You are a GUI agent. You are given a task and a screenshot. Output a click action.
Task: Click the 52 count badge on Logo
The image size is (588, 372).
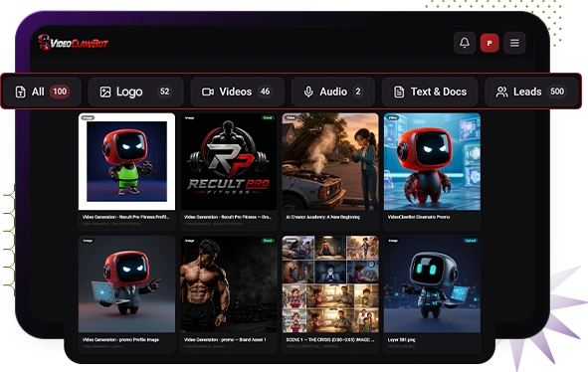pyautogui.click(x=164, y=92)
